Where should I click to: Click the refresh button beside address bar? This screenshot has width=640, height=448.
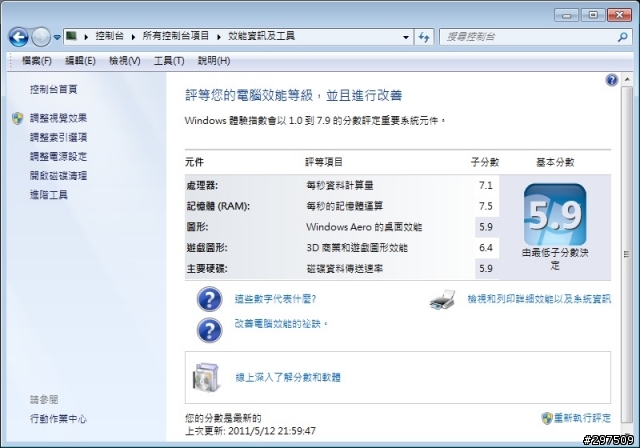pos(424,37)
